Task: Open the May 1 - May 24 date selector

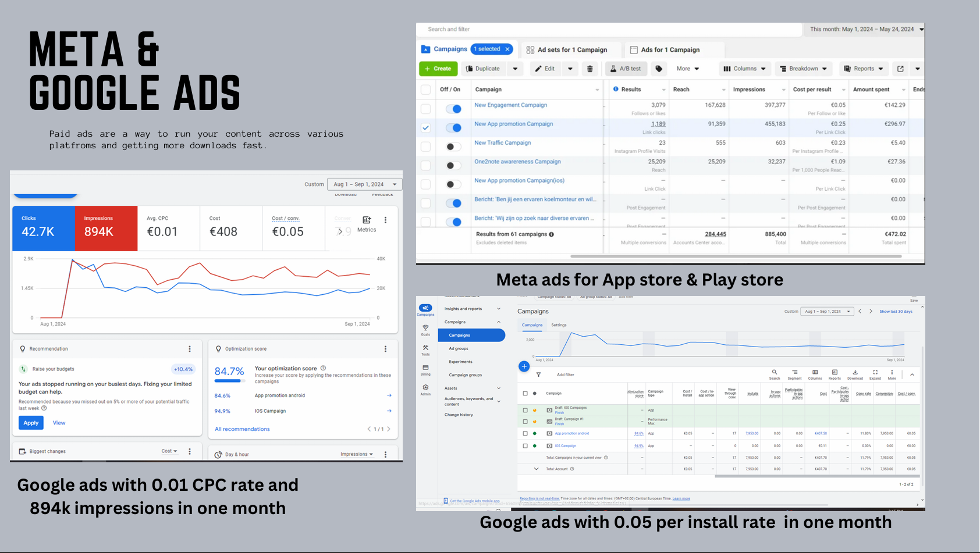Action: (x=864, y=29)
